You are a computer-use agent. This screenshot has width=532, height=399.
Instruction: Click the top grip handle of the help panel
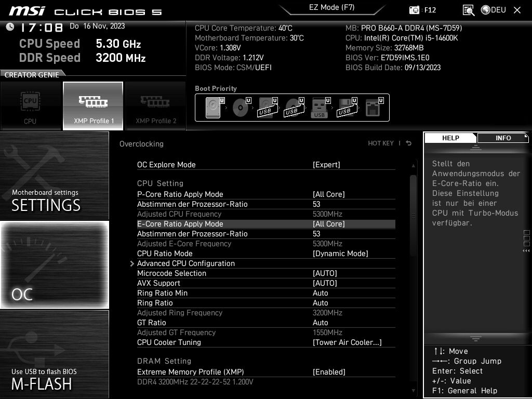pyautogui.click(x=476, y=148)
